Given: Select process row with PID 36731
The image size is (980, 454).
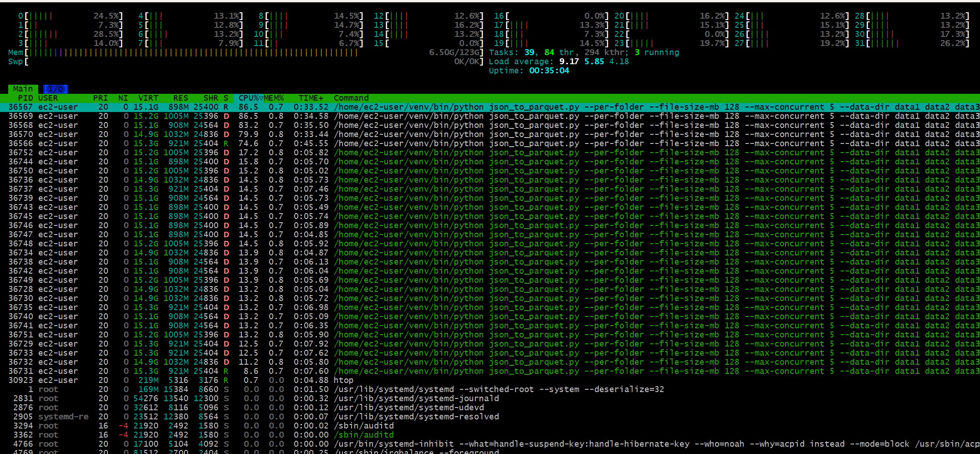Looking at the screenshot, I should point(490,371).
